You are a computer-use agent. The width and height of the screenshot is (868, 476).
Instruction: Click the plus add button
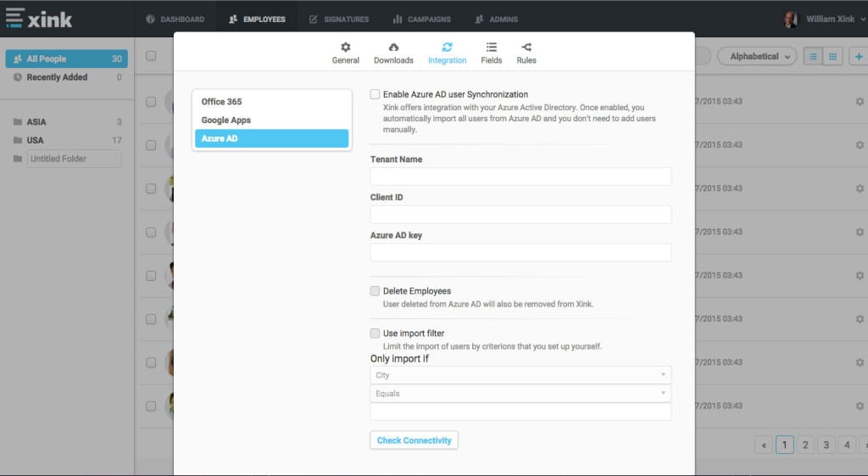click(859, 57)
